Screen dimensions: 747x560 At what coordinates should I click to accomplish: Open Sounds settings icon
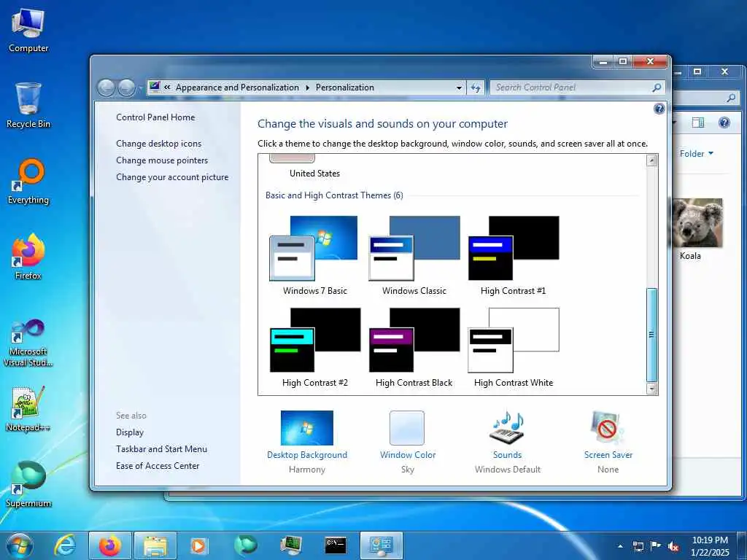point(508,427)
